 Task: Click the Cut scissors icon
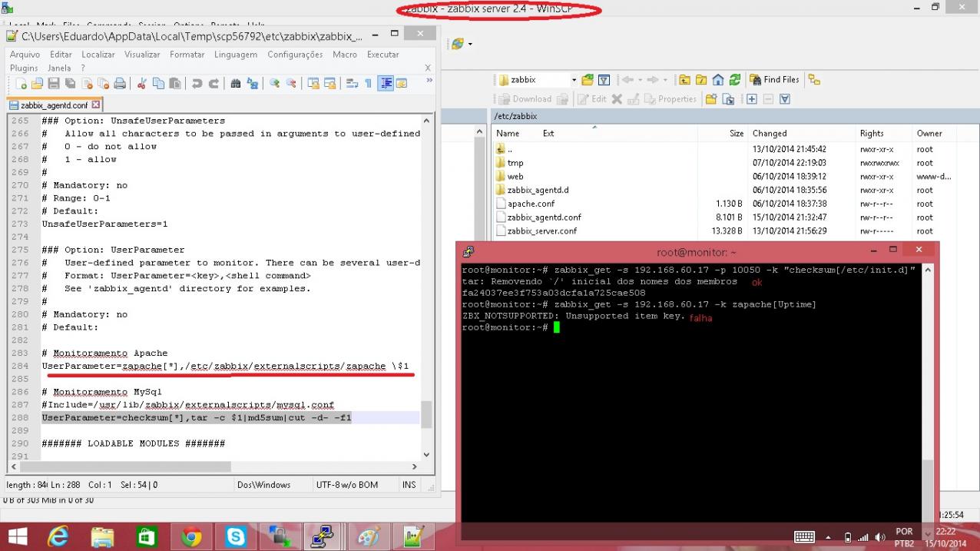(x=142, y=84)
